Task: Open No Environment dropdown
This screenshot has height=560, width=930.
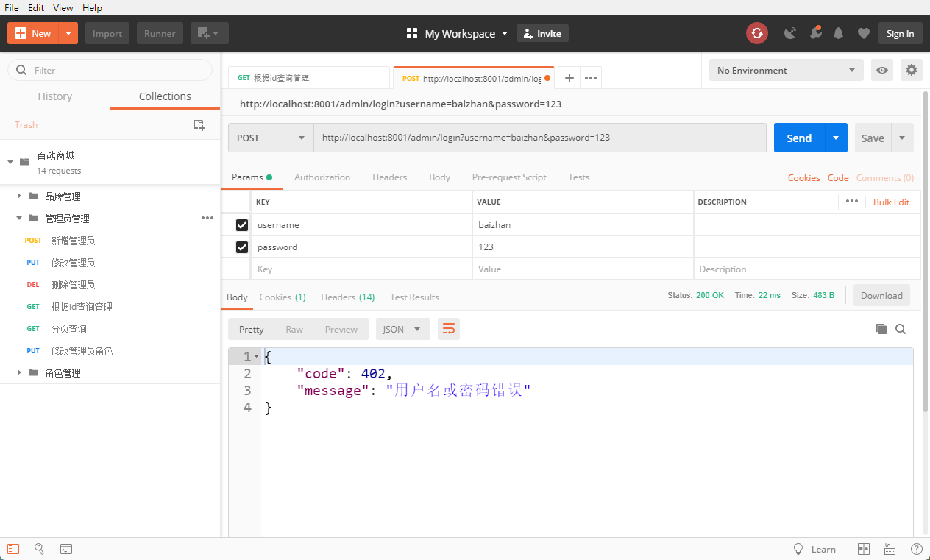Action: click(x=787, y=70)
